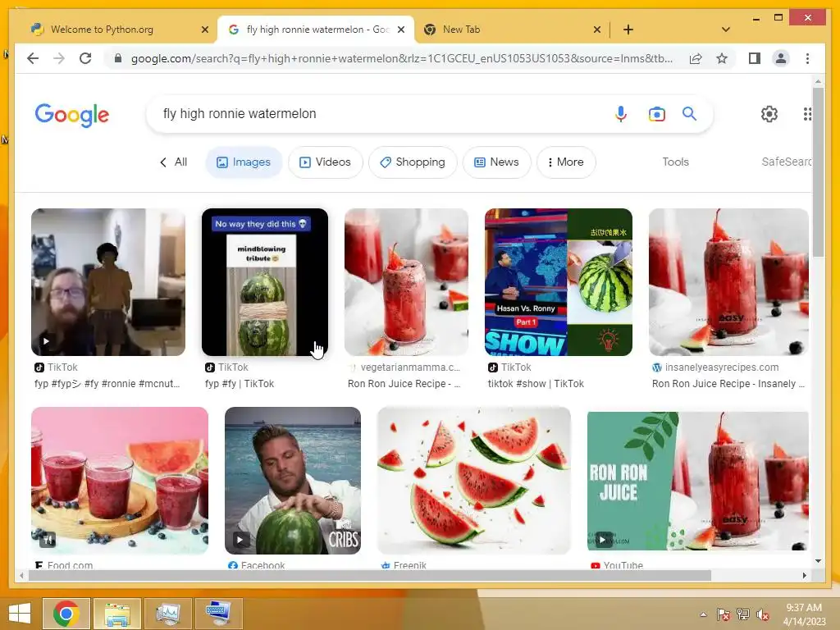The height and width of the screenshot is (630, 840).
Task: Share this page using the share icon
Action: pos(696,58)
